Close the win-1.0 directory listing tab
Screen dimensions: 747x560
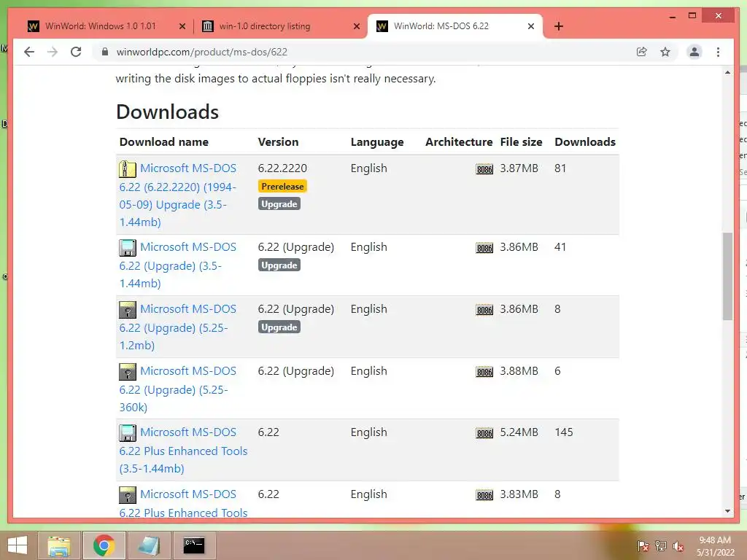[x=356, y=26]
